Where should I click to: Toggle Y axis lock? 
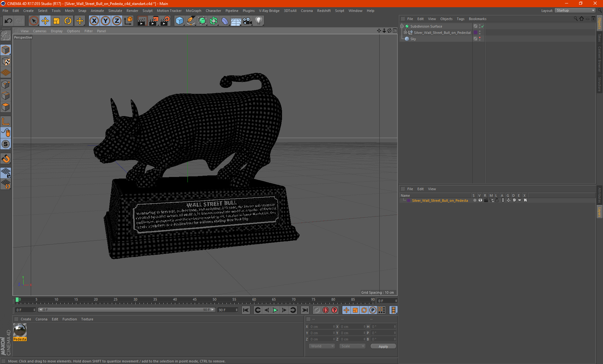[106, 21]
